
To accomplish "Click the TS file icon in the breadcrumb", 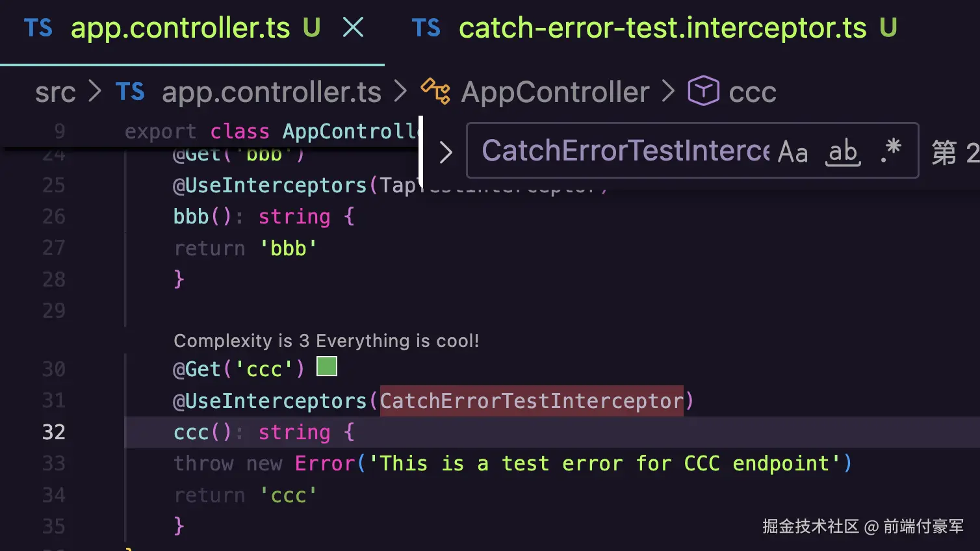I will 130,92.
